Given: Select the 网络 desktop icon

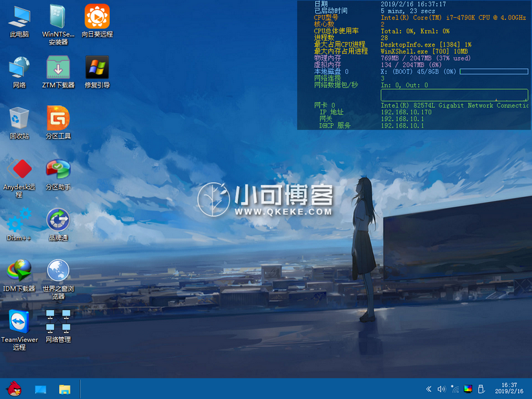Looking at the screenshot, I should pyautogui.click(x=19, y=72).
